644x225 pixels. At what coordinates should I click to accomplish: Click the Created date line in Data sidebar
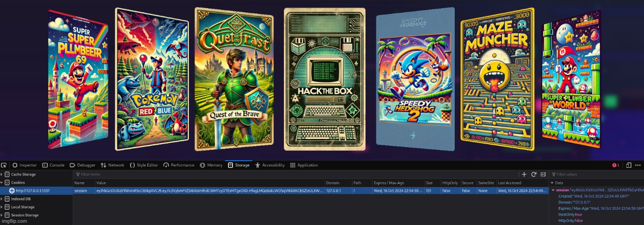[594, 196]
